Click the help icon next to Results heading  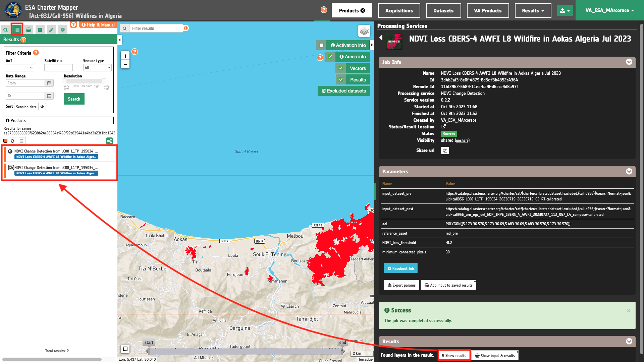(23, 40)
